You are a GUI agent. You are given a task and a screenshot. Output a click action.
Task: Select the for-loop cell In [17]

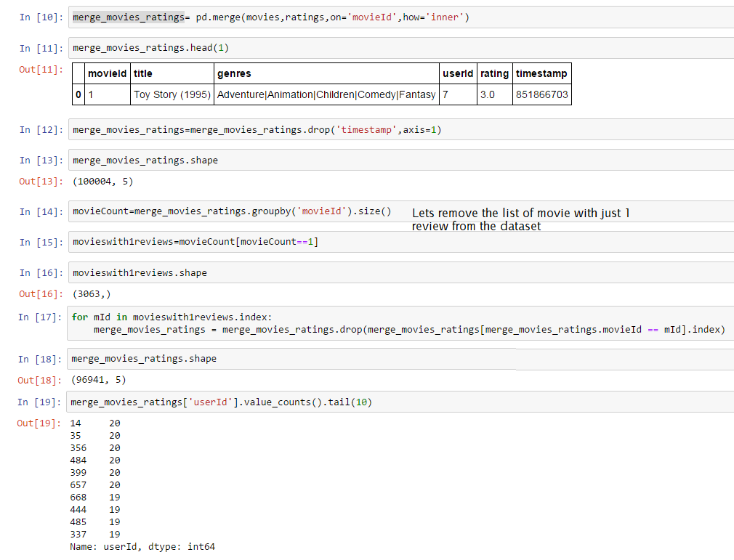tap(400, 323)
